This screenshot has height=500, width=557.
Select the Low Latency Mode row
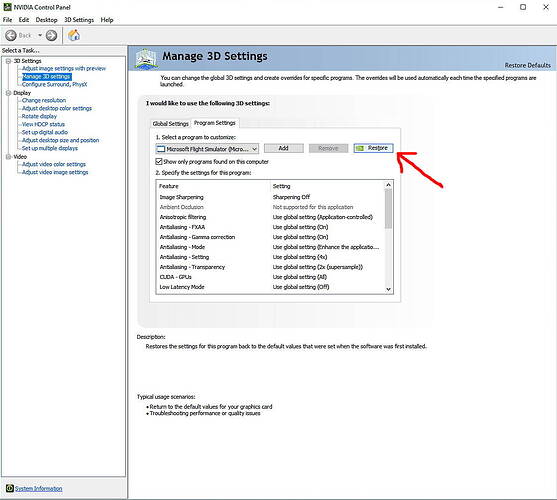coord(270,287)
